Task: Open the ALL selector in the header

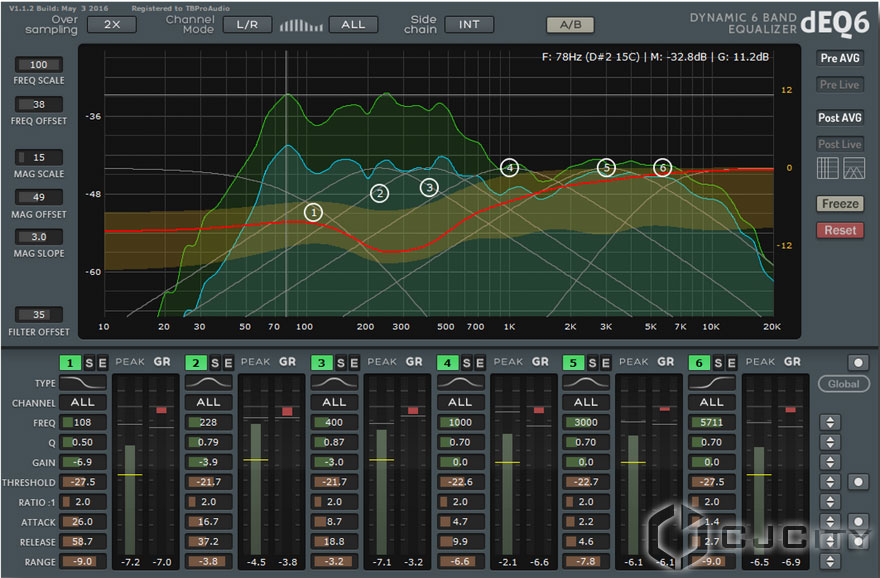Action: 353,25
